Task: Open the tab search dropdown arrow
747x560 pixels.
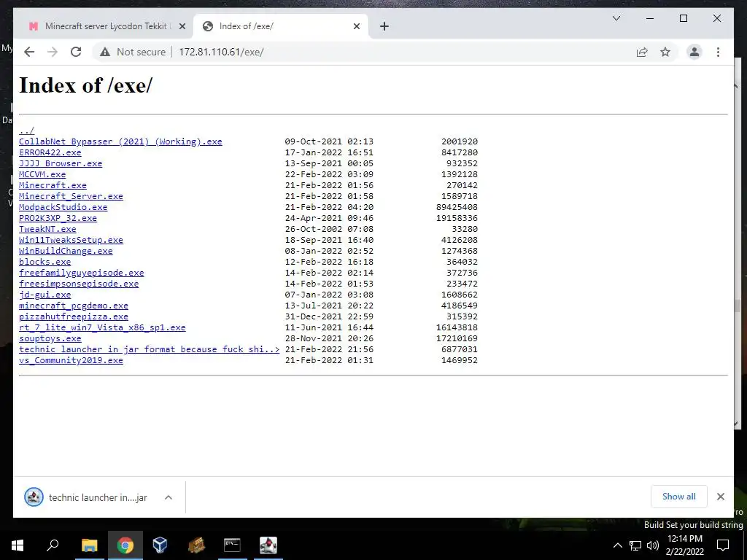Action: coord(616,18)
